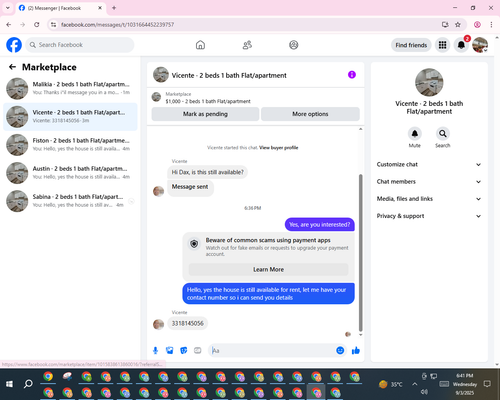500x400 pixels.
Task: Click the 'Hi Dax, is this still available?' message
Action: pos(207,172)
